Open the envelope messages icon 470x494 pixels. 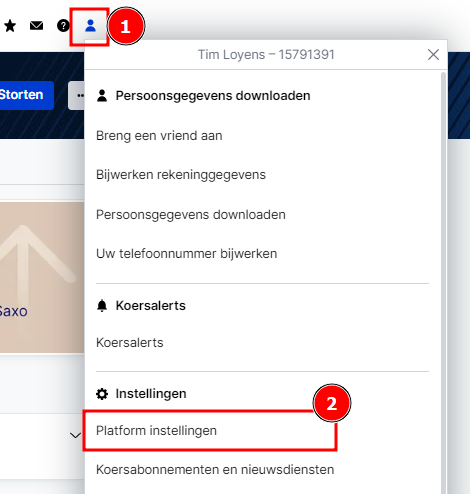[x=36, y=25]
